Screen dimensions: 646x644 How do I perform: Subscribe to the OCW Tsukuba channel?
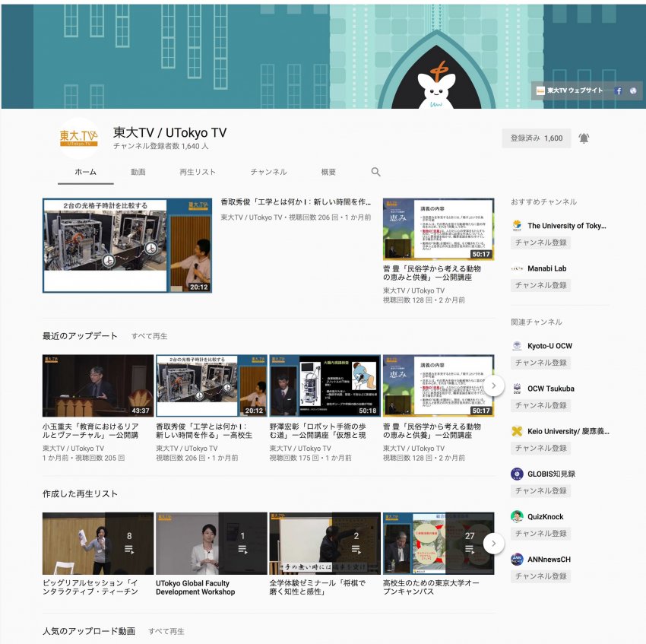tap(540, 405)
